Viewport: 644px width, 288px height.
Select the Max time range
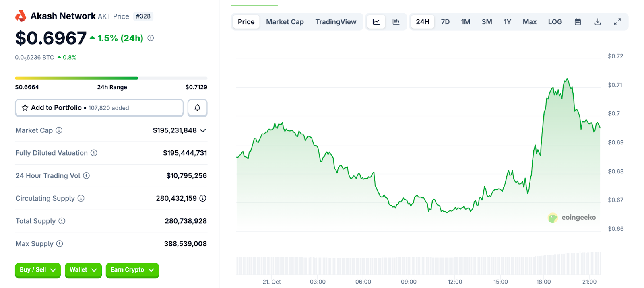tap(530, 22)
